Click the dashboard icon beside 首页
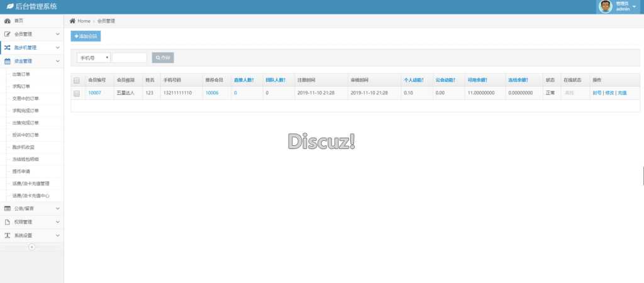Image resolution: width=644 pixels, height=283 pixels. (8, 21)
